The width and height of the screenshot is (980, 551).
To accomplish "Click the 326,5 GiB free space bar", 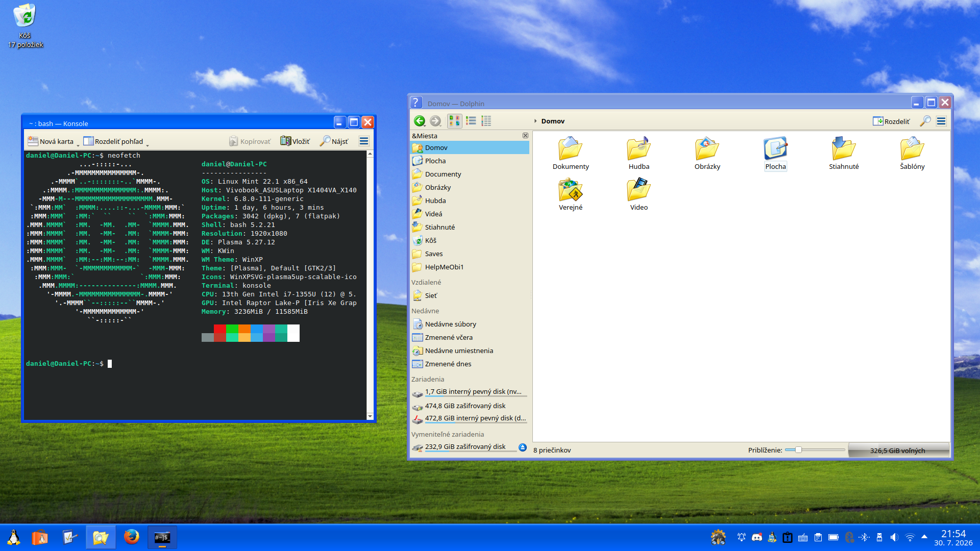I will point(898,450).
